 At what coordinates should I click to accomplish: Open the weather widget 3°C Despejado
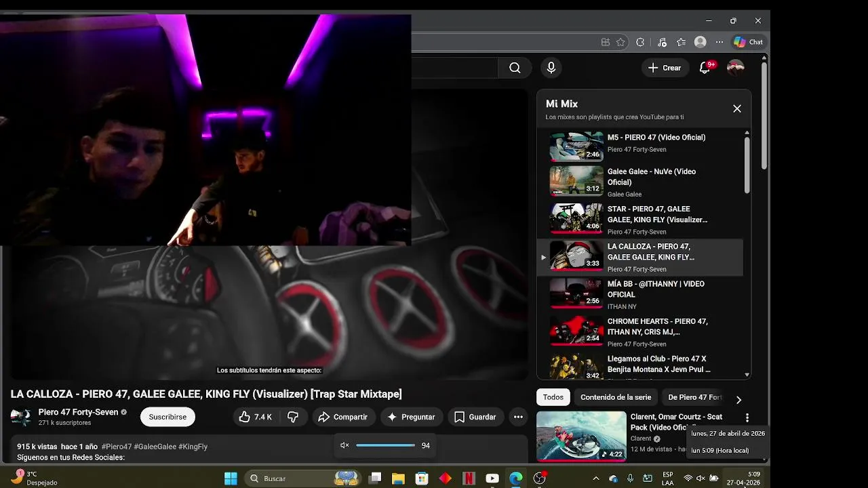tap(33, 479)
